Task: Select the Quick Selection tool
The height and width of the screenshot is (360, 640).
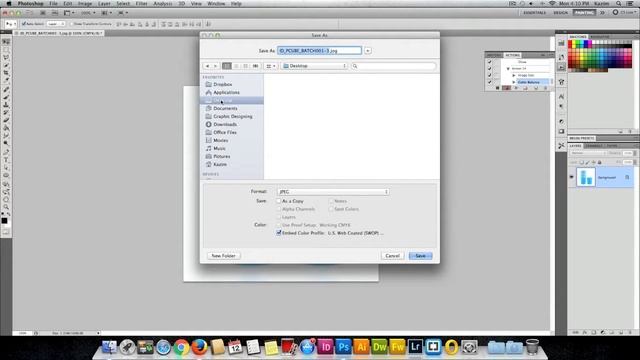Action: [x=6, y=65]
